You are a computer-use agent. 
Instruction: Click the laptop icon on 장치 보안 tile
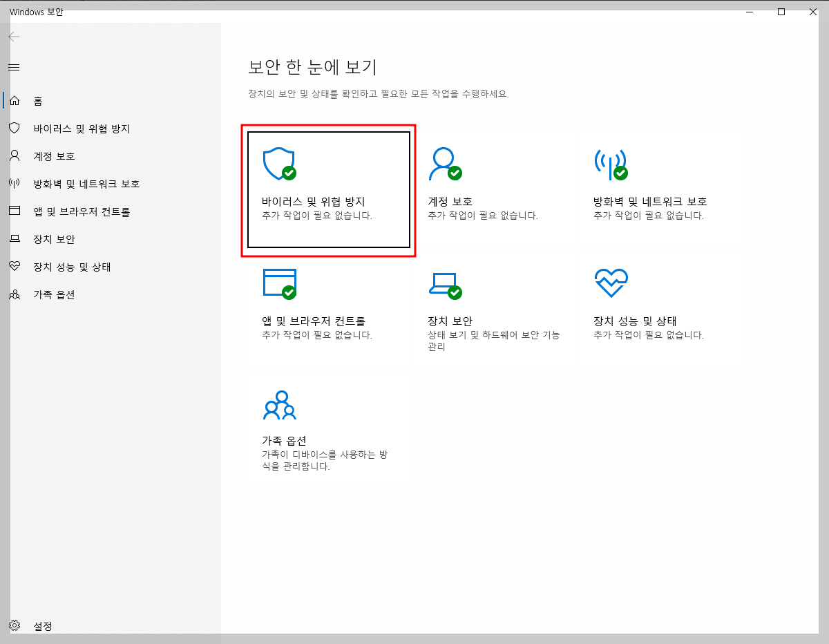pyautogui.click(x=445, y=285)
